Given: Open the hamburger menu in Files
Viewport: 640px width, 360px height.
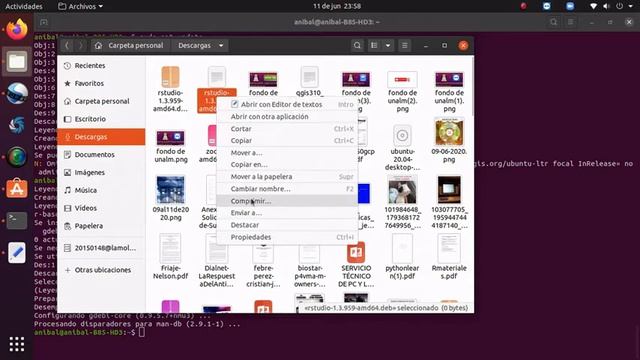Looking at the screenshot, I should pyautogui.click(x=404, y=45).
